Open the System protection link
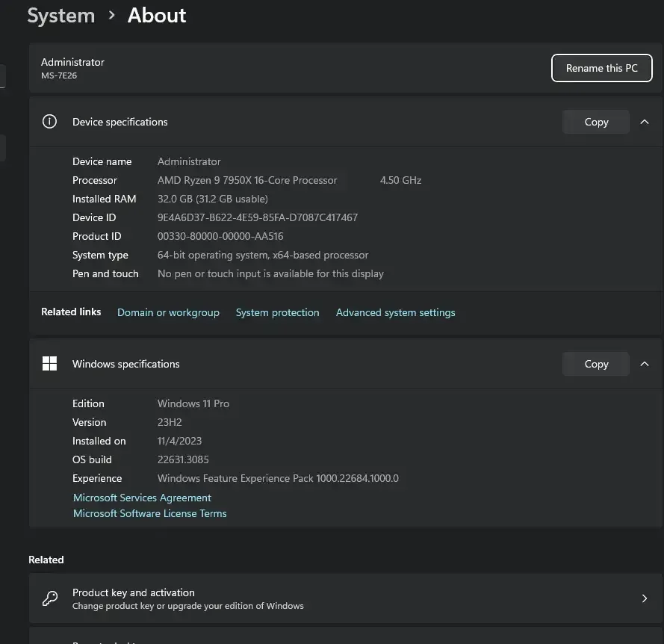The height and width of the screenshot is (644, 664). [x=277, y=312]
